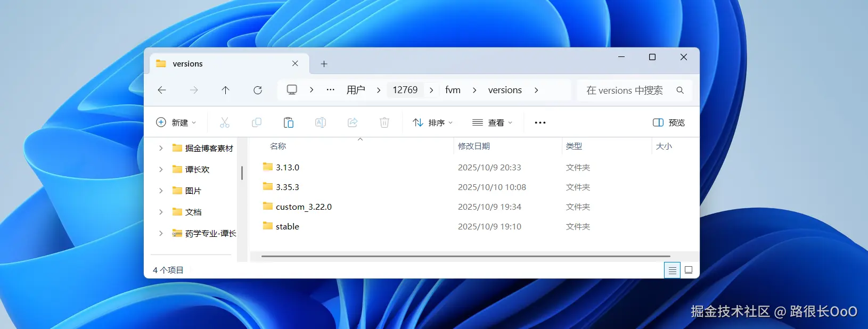Go forward using the right arrow
The height and width of the screenshot is (329, 868).
point(194,90)
